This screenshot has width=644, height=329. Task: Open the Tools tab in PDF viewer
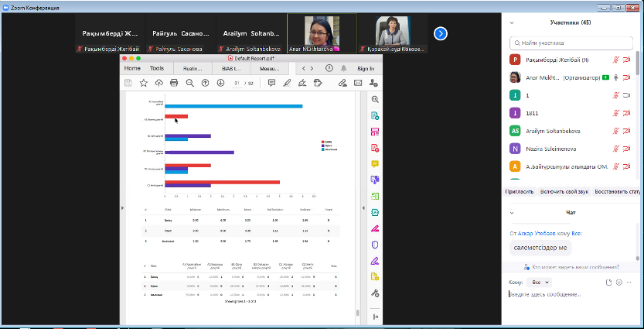click(x=157, y=68)
